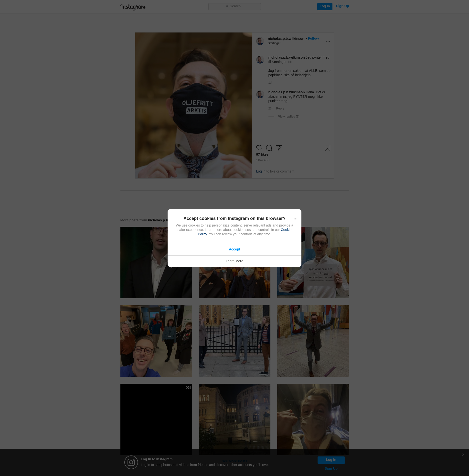Click the avatar beside the 'Haha' comment
The height and width of the screenshot is (476, 469).
260,94
